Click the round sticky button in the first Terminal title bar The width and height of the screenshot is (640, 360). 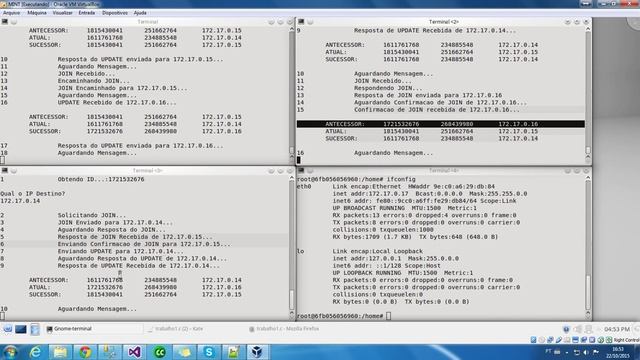[x=14, y=22]
